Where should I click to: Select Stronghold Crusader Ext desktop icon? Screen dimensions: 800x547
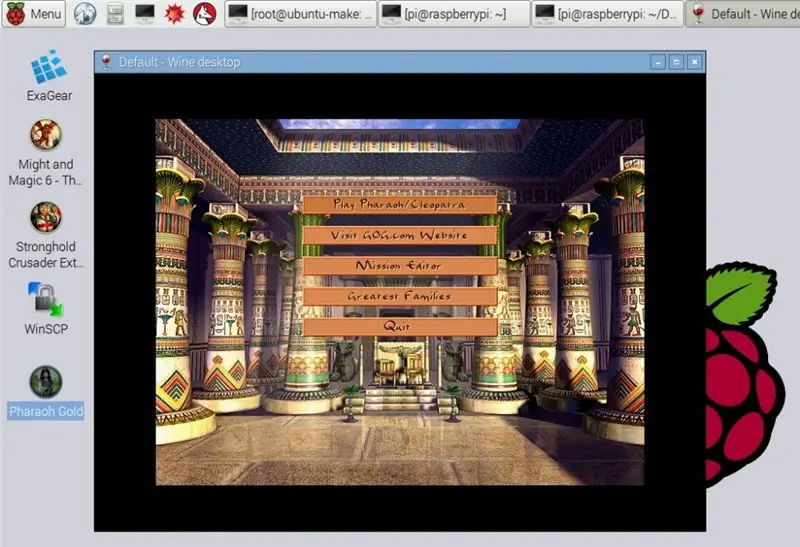point(45,235)
